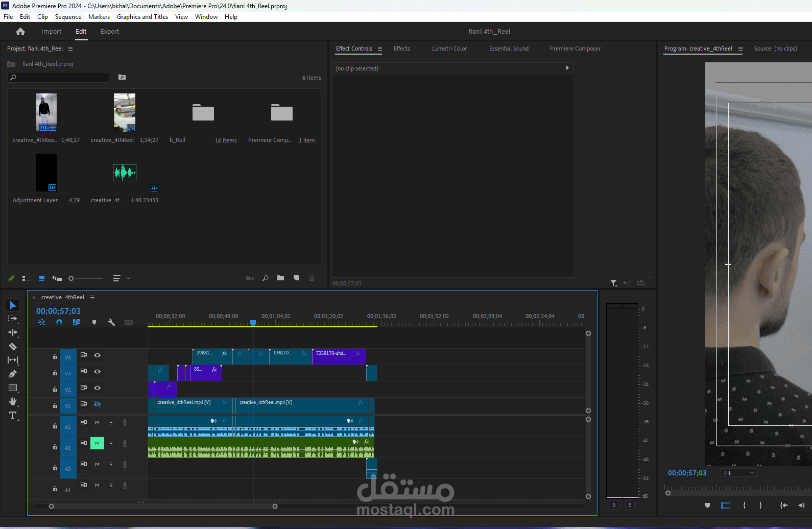Open creative_4thReel timeline panel menu

pos(92,297)
